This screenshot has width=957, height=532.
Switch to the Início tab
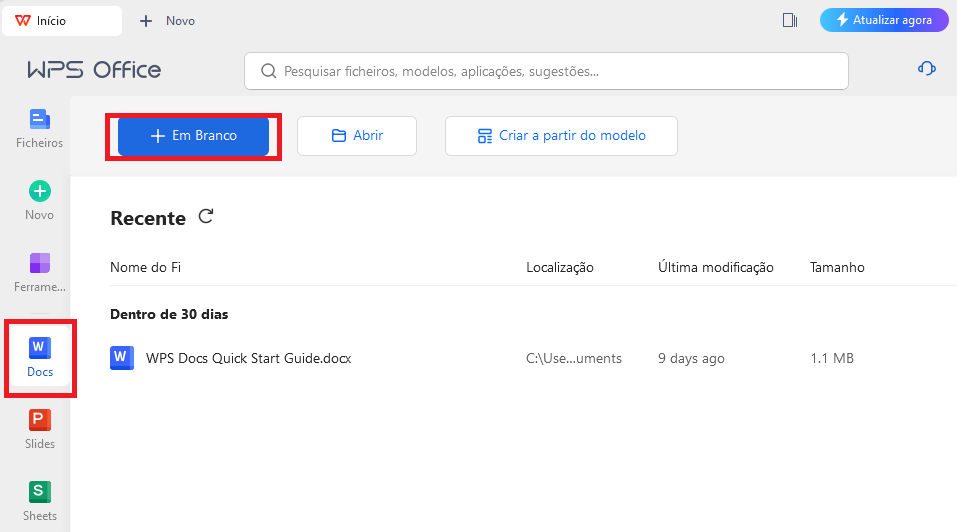(x=60, y=20)
